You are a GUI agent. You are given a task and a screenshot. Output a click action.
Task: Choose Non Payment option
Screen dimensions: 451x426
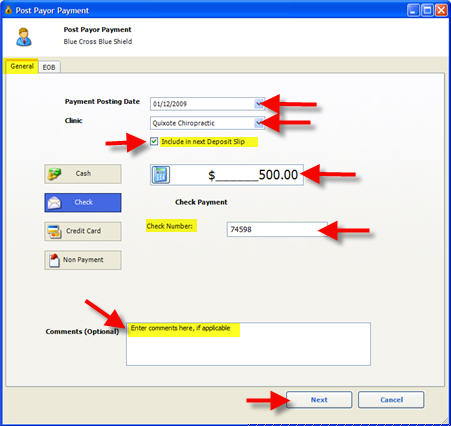83,260
